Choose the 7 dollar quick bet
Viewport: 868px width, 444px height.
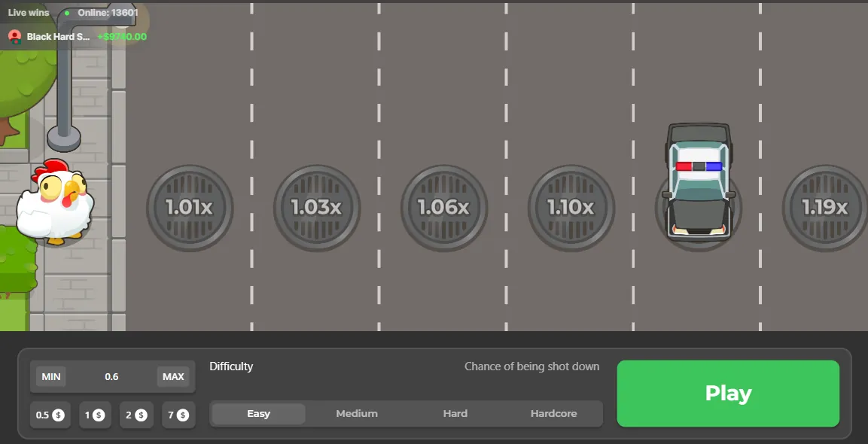click(x=178, y=415)
